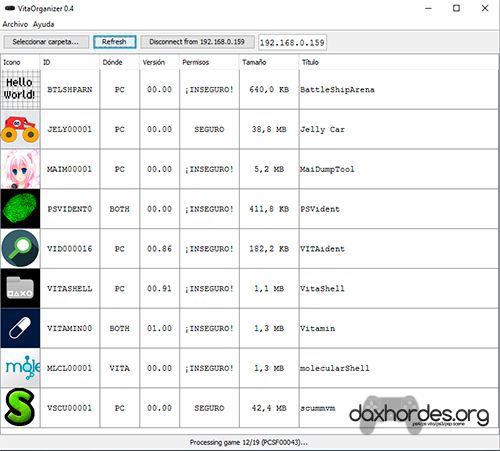Image resolution: width=500 pixels, height=451 pixels.
Task: Click the 182,2 KB size cell
Action: [269, 249]
